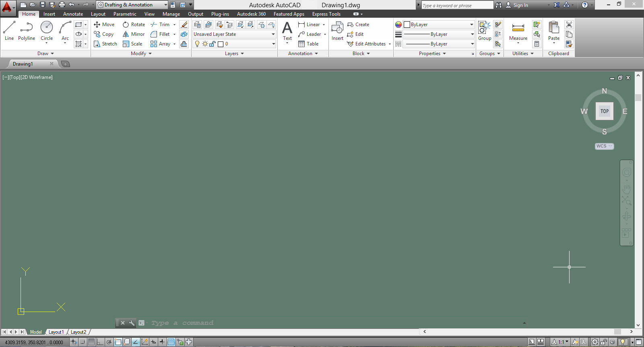The image size is (644, 347).
Task: Click the object color wheel swatch
Action: [x=398, y=25]
